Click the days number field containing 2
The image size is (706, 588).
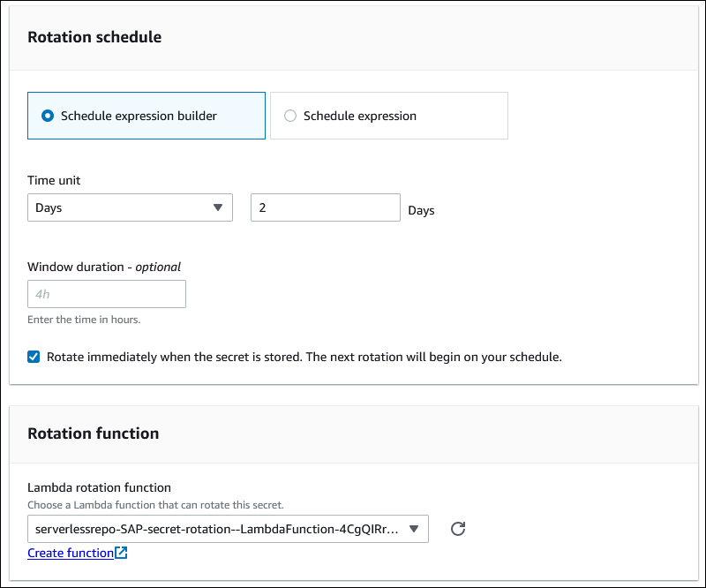point(325,208)
